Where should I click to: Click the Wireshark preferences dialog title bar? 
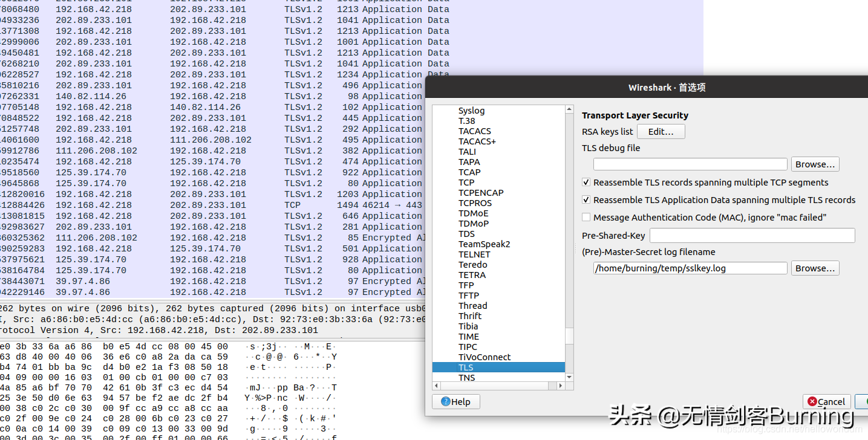tap(647, 87)
